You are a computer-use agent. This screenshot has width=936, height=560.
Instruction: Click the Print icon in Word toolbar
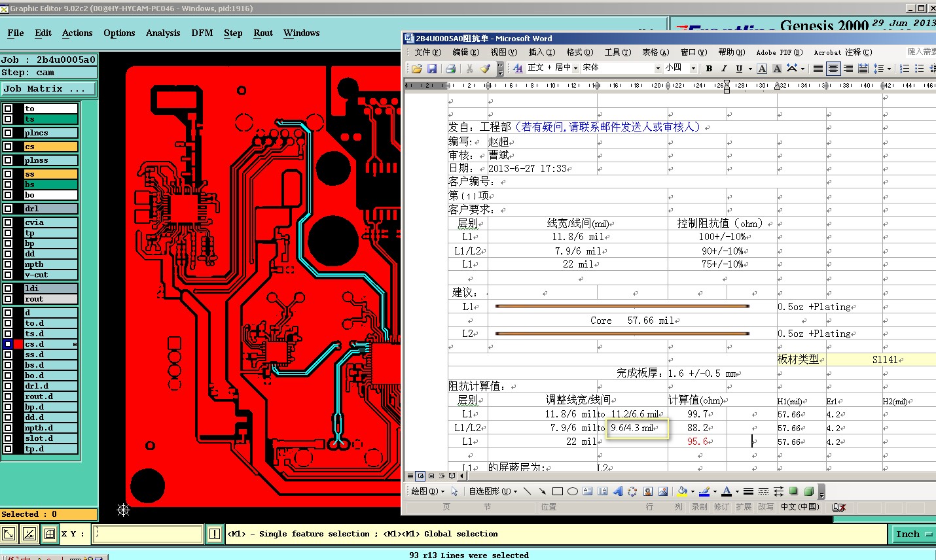click(x=450, y=68)
